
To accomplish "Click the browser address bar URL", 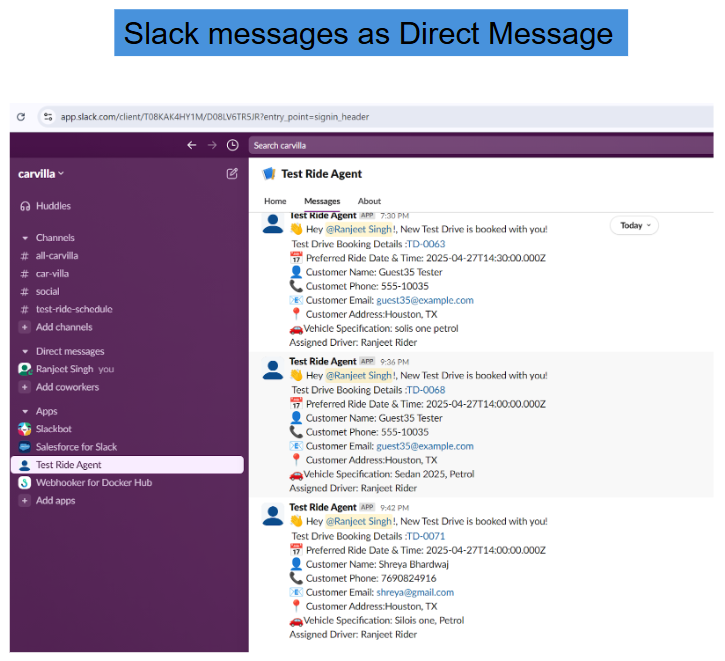I will point(215,117).
